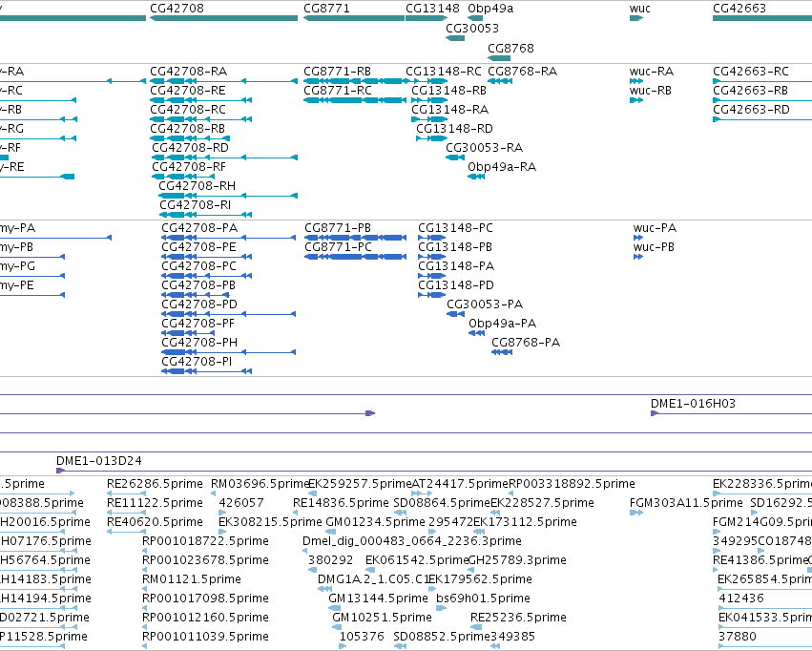
Task: Click EST GM13144.5prime
Action: [378, 598]
